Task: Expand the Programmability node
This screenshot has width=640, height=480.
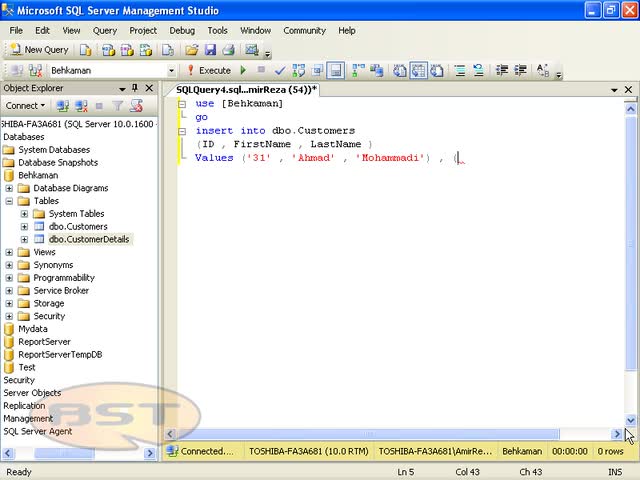Action: pos(9,278)
